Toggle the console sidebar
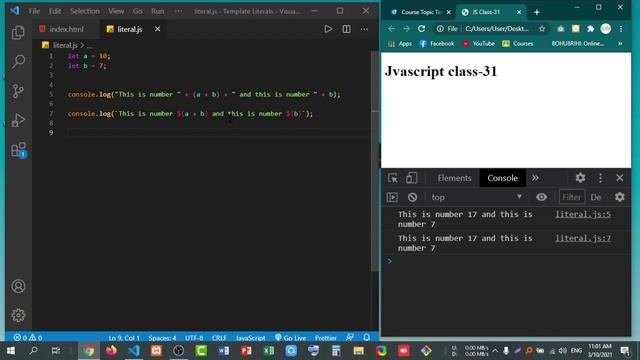Image resolution: width=640 pixels, height=360 pixels. click(x=392, y=197)
